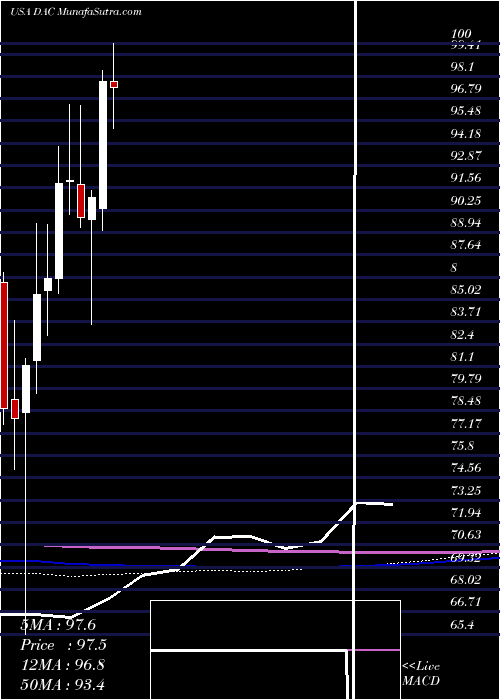Click the 100 price axis label
Screen dimensions: 500x700
(x=461, y=34)
